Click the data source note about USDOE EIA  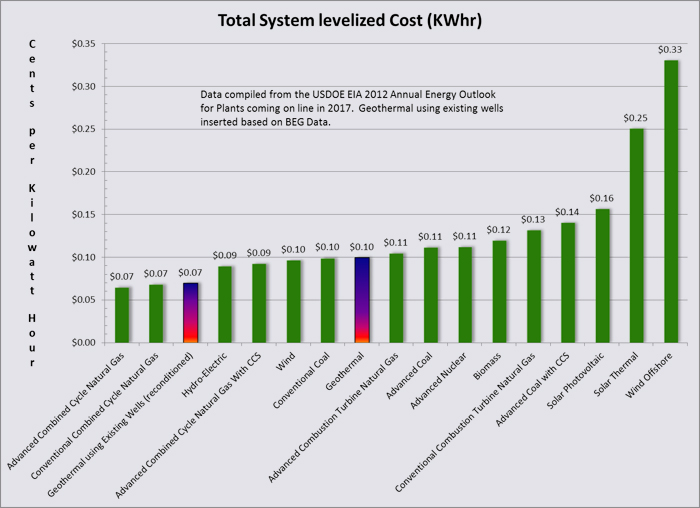click(352, 108)
